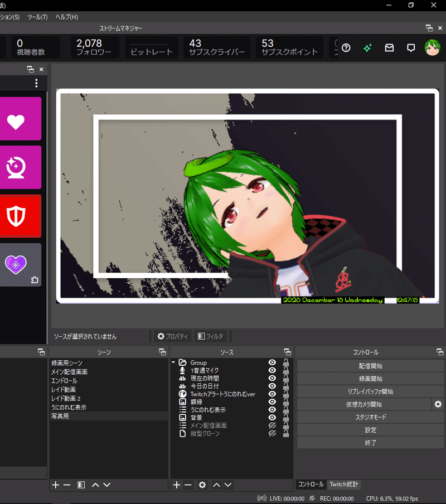446x504 pixels.
Task: Hide the 現在の時間 source
Action: click(x=272, y=378)
